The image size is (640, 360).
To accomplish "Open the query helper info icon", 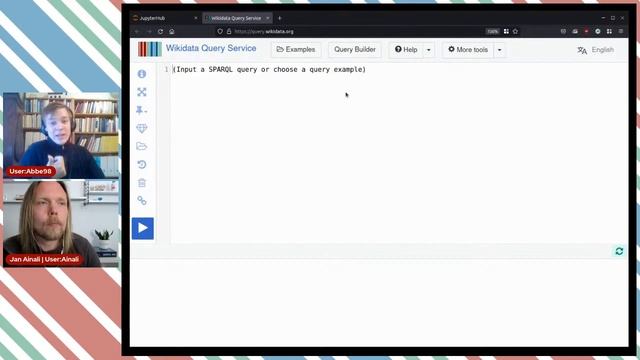I will pos(142,74).
